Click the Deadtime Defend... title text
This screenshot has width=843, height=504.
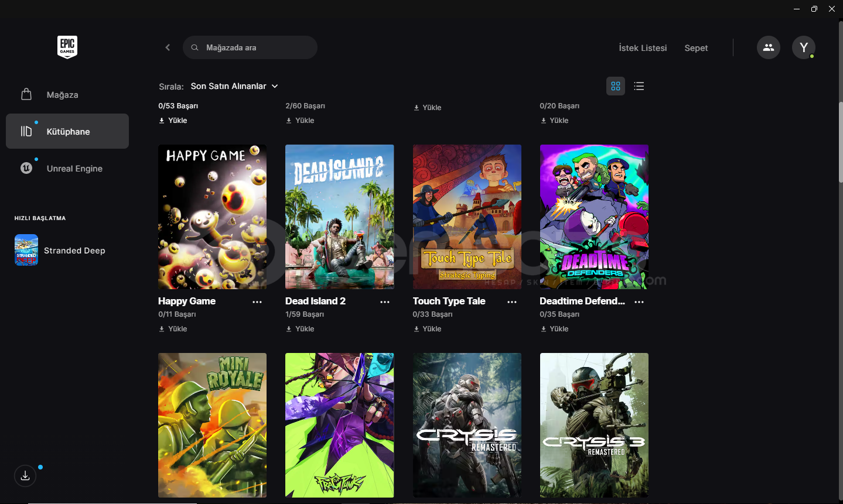click(x=582, y=301)
